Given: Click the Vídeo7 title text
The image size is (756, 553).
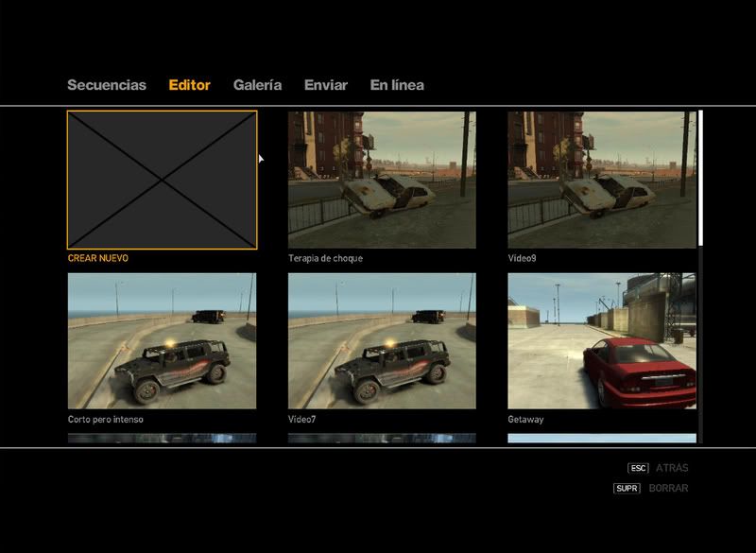Looking at the screenshot, I should pyautogui.click(x=301, y=419).
